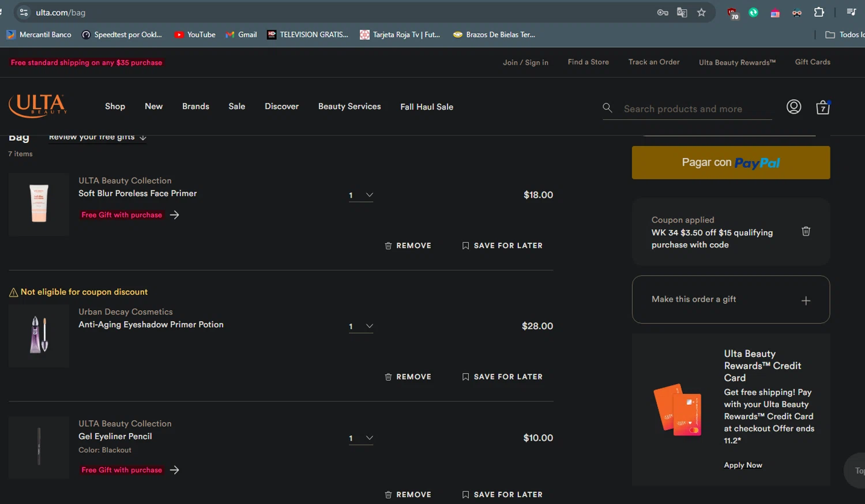The height and width of the screenshot is (504, 865).
Task: Open quantity dropdown for Soft Blur Face Primer
Action: click(361, 195)
